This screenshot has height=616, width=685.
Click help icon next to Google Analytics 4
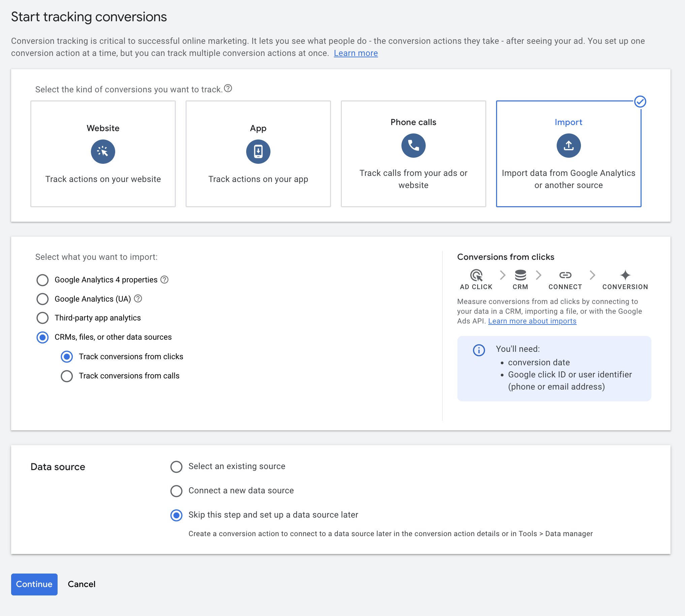tap(164, 280)
